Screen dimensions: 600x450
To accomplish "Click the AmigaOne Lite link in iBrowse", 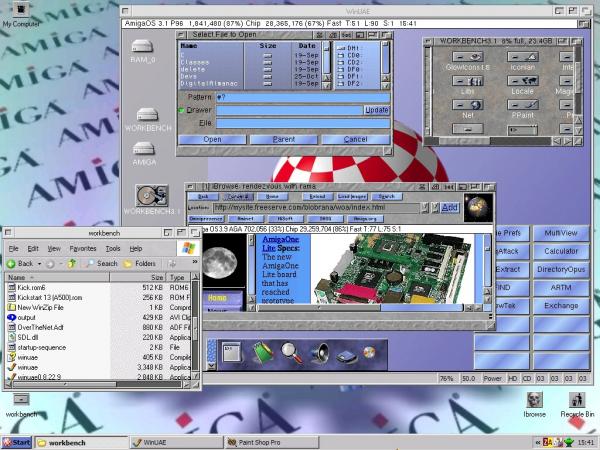I will click(280, 244).
